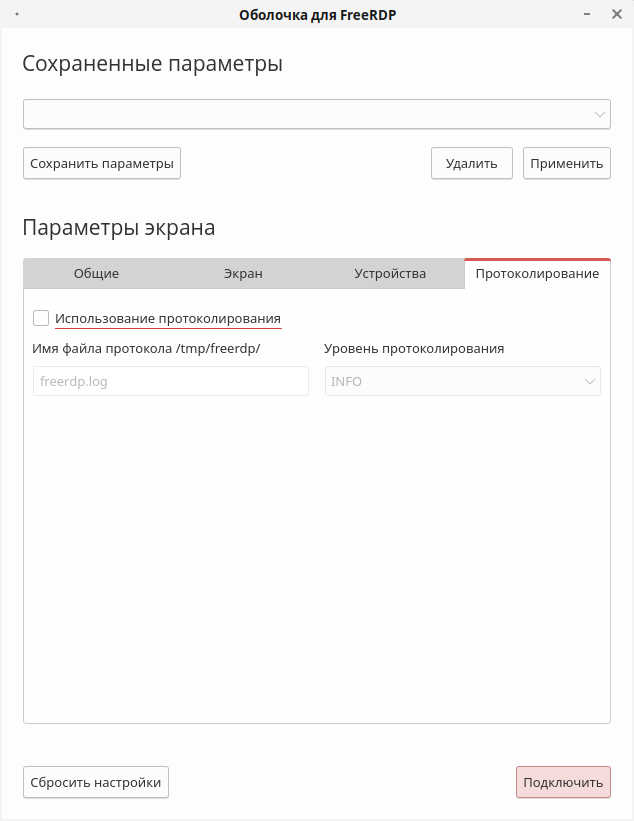This screenshot has width=634, height=821.
Task: Switch to the Экран tab
Action: tap(243, 273)
